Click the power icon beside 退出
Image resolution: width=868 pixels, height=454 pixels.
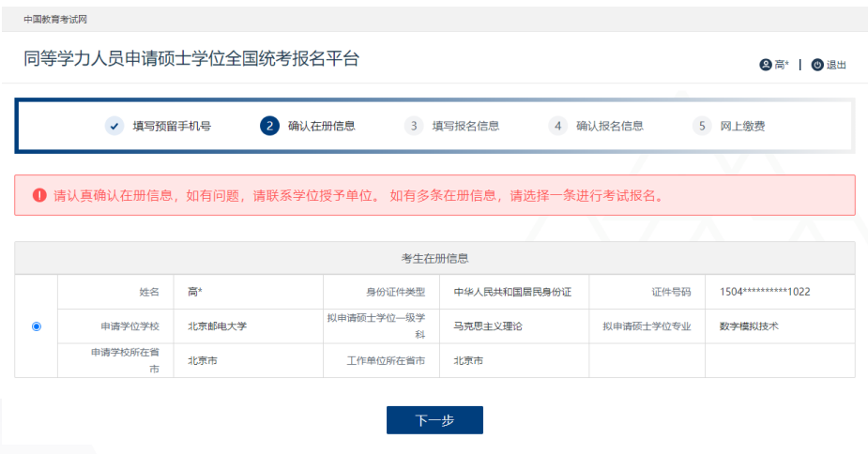pyautogui.click(x=816, y=65)
